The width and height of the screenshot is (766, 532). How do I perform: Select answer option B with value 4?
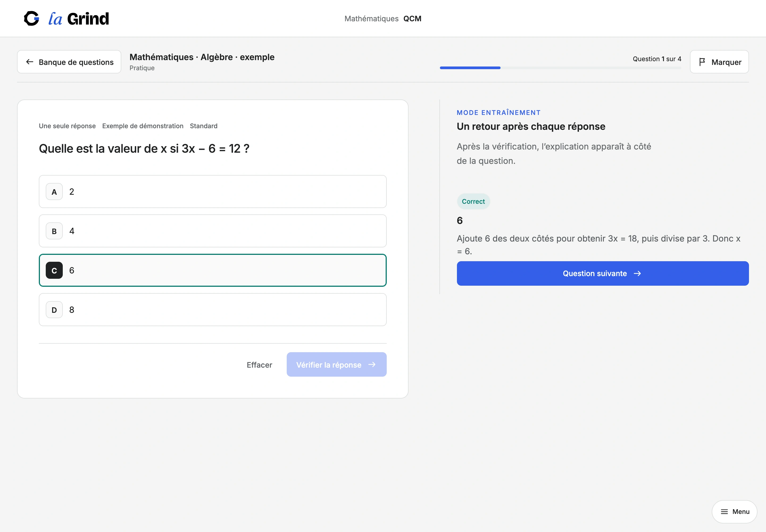tap(213, 231)
